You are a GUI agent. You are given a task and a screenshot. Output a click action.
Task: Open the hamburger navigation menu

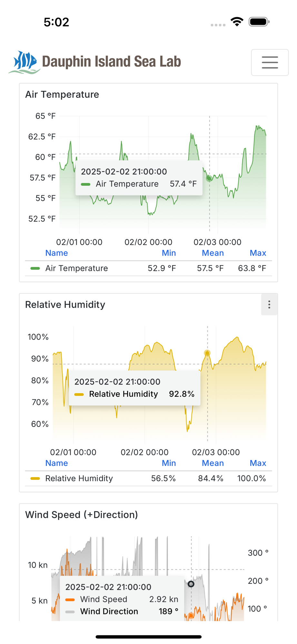click(x=270, y=62)
